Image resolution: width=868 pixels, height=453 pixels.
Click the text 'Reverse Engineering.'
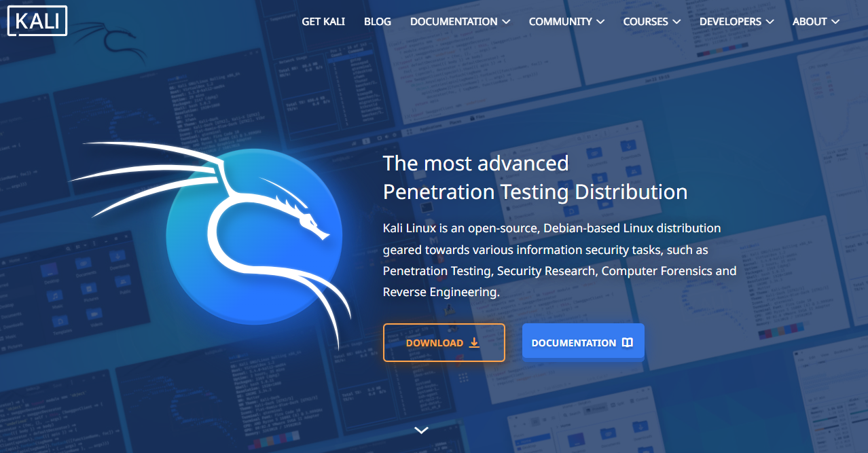(x=441, y=292)
